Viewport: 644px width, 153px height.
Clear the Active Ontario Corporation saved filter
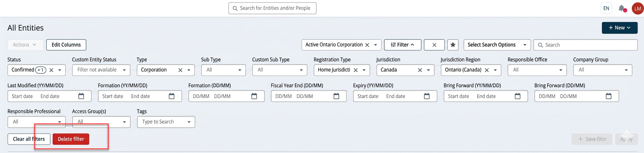pyautogui.click(x=367, y=45)
